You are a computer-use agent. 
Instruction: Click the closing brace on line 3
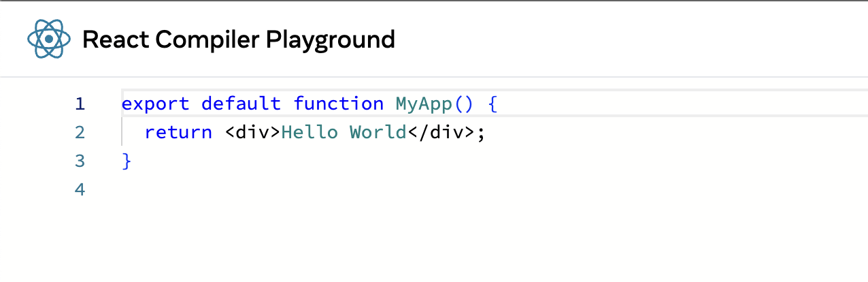pos(127,161)
